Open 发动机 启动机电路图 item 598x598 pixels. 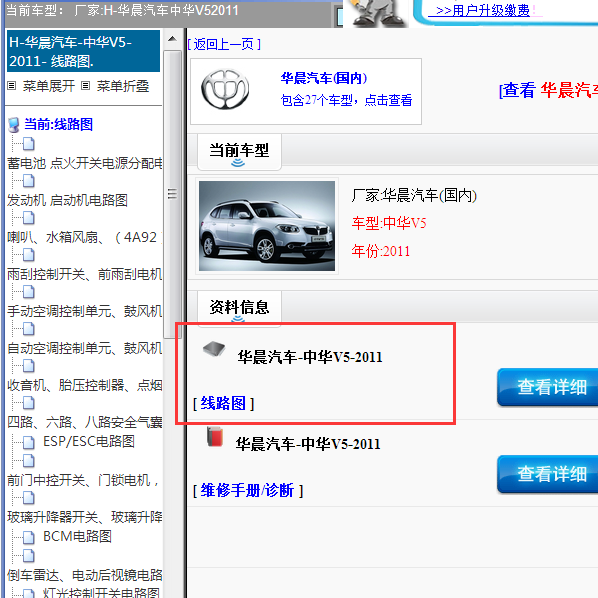pyautogui.click(x=67, y=200)
